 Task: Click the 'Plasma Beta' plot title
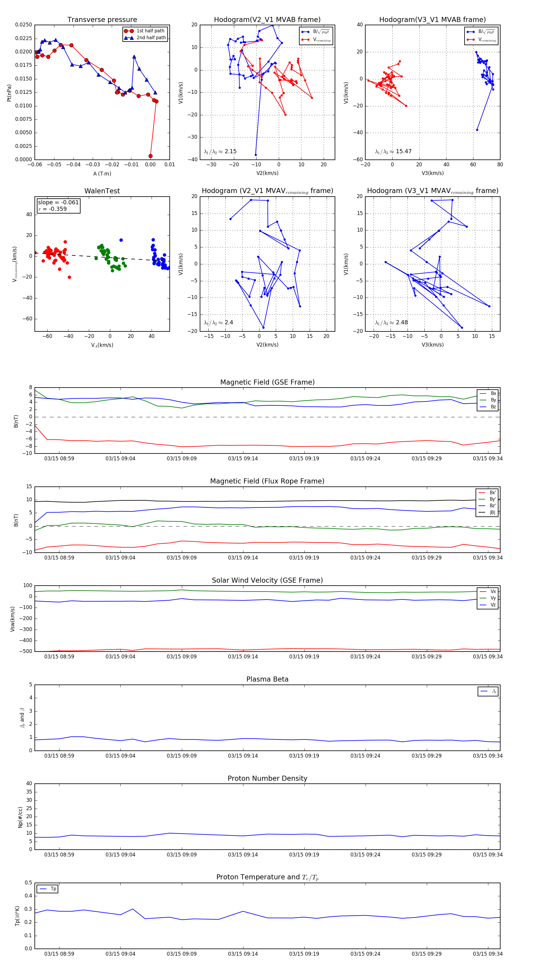tap(267, 679)
